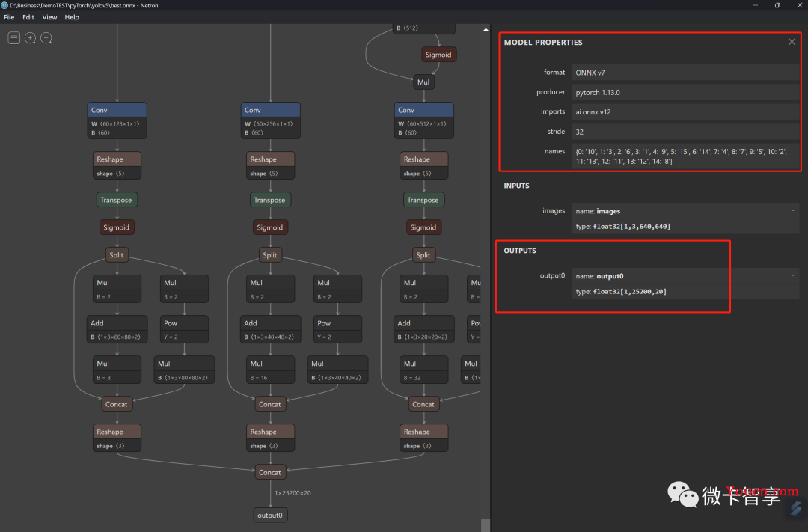Select Split node in the 60×512 Conv branch

(x=423, y=255)
